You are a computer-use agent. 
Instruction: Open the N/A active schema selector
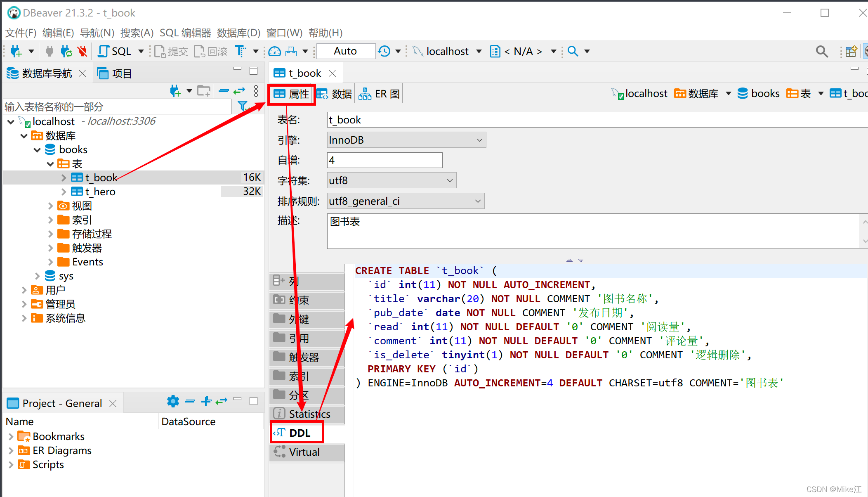[523, 51]
